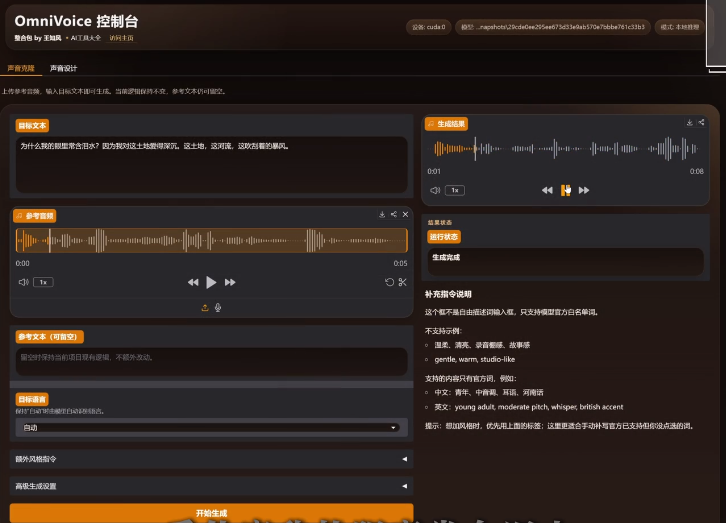The image size is (726, 523).
Task: Mute the reference audio volume icon
Action: [x=24, y=282]
